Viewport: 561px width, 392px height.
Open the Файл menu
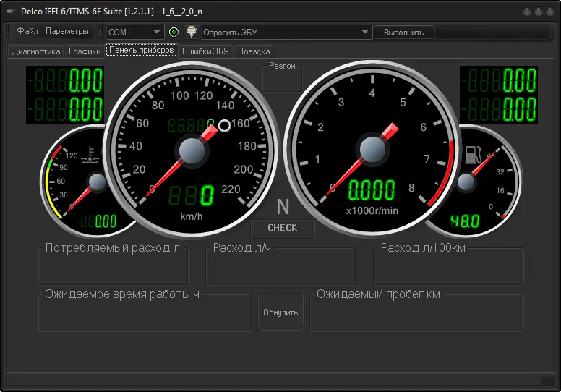(27, 31)
